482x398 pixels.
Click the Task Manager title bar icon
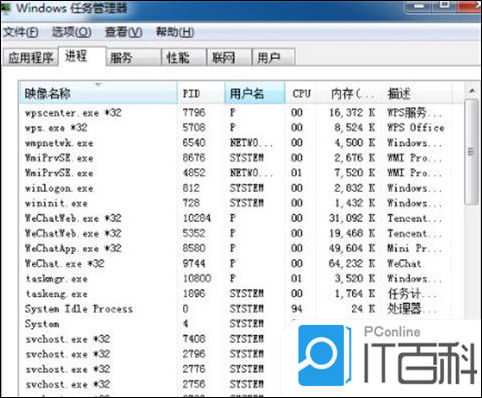(7, 8)
